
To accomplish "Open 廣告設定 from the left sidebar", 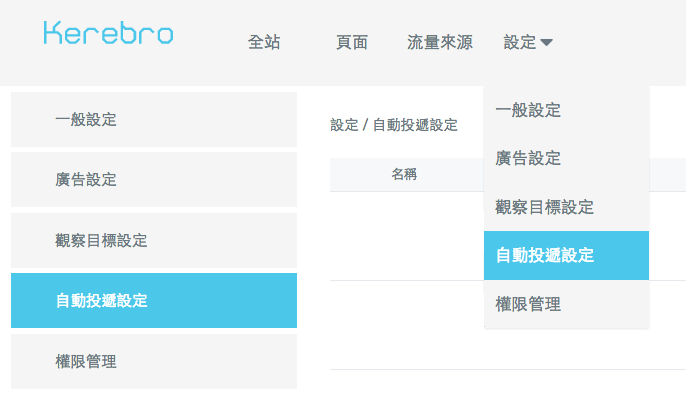I will click(154, 180).
